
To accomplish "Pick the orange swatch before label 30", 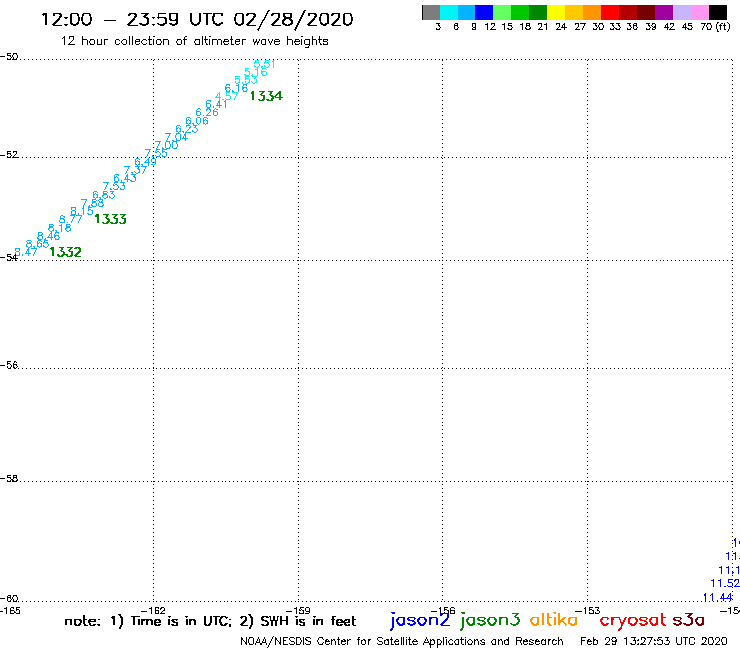I will coord(592,12).
